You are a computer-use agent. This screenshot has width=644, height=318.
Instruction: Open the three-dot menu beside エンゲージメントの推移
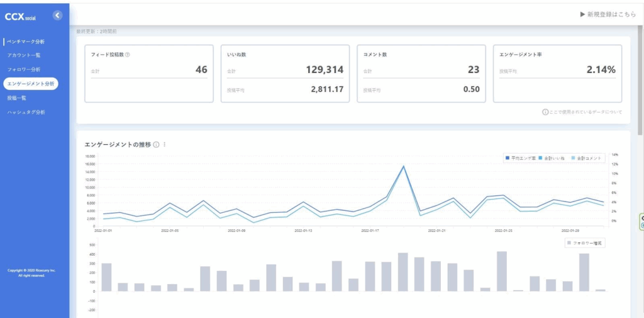pos(164,144)
